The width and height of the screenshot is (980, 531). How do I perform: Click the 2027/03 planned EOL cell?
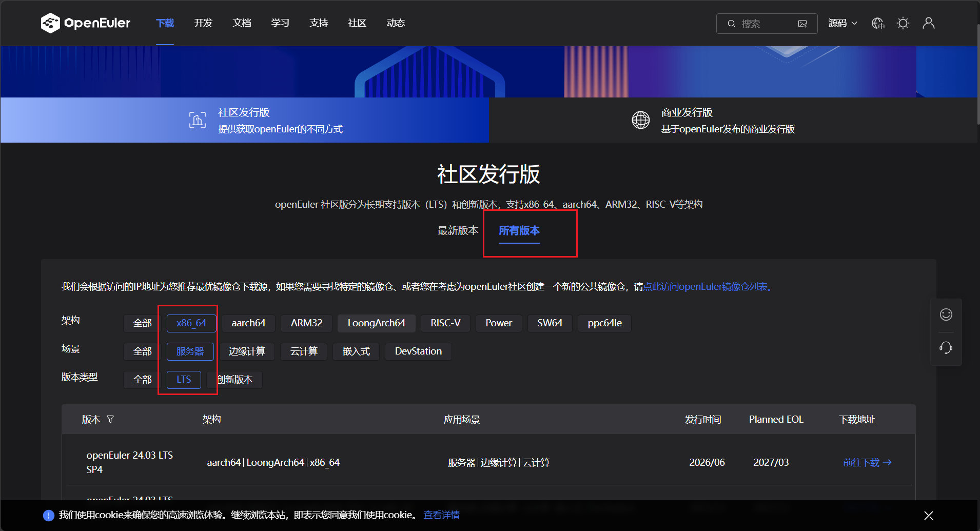pyautogui.click(x=771, y=462)
